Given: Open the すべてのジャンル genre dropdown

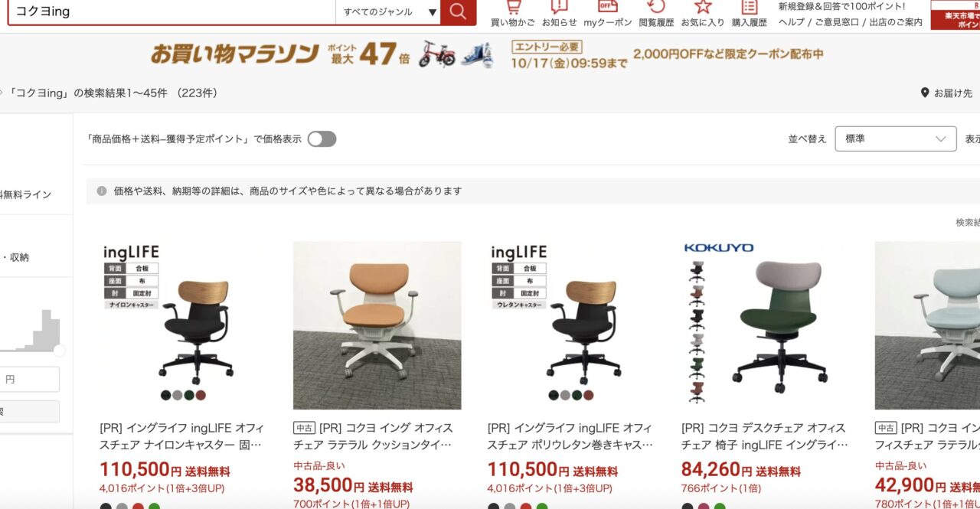Looking at the screenshot, I should coord(389,12).
